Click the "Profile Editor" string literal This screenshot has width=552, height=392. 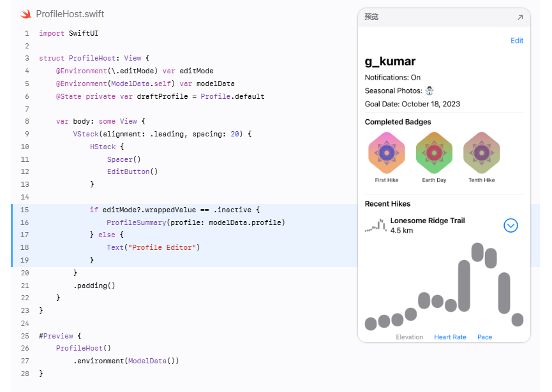click(162, 247)
